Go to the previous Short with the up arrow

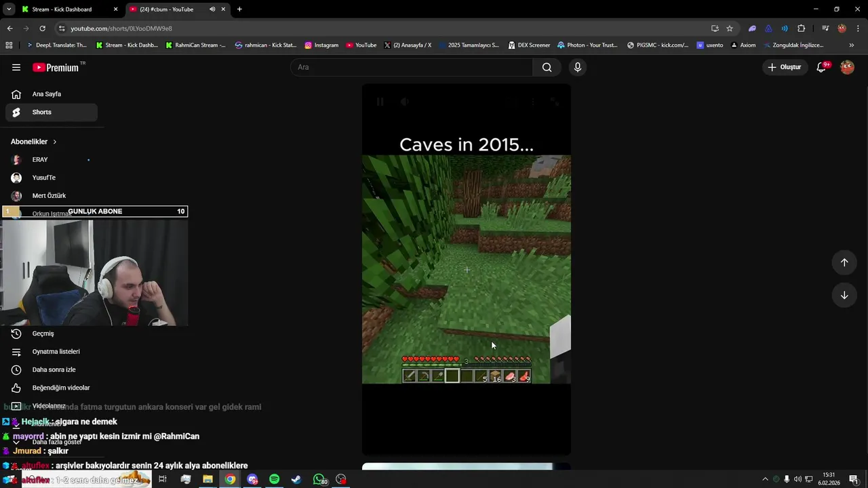click(844, 262)
